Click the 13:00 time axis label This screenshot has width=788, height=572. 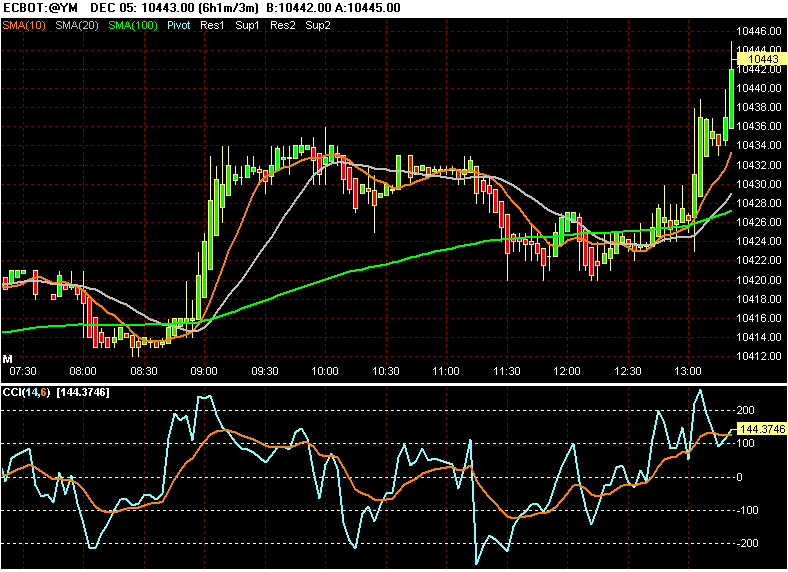click(x=688, y=371)
